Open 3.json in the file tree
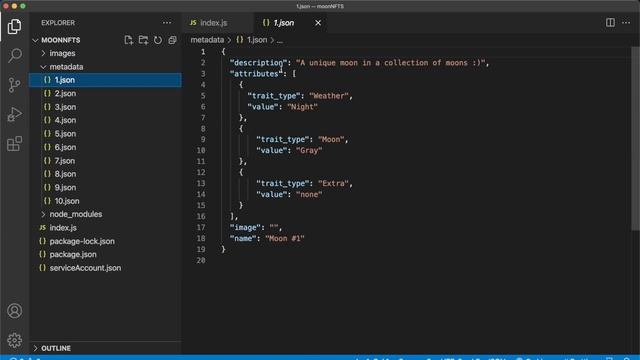 click(x=105, y=107)
